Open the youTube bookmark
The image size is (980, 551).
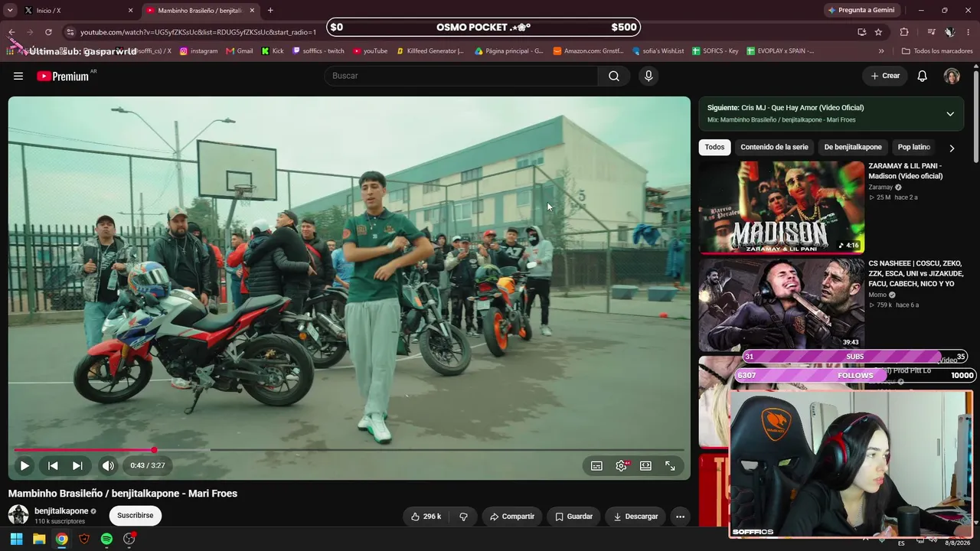point(370,51)
